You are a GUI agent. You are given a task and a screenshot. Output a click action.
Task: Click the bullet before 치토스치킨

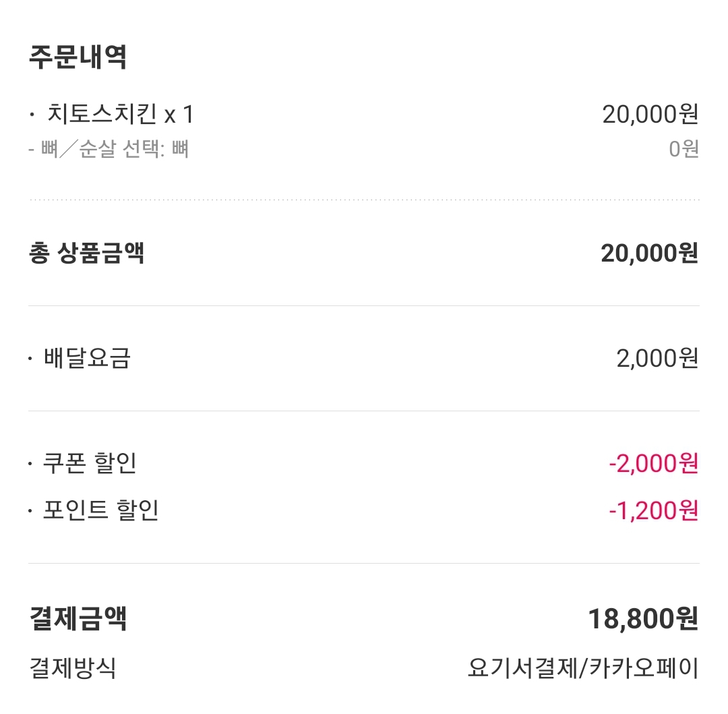tap(32, 115)
